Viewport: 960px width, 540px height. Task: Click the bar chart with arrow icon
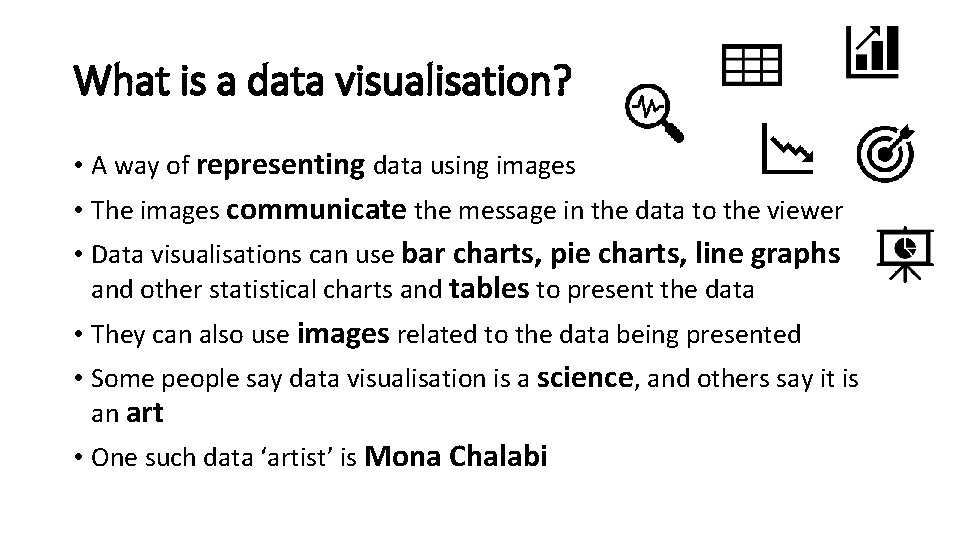tap(873, 52)
